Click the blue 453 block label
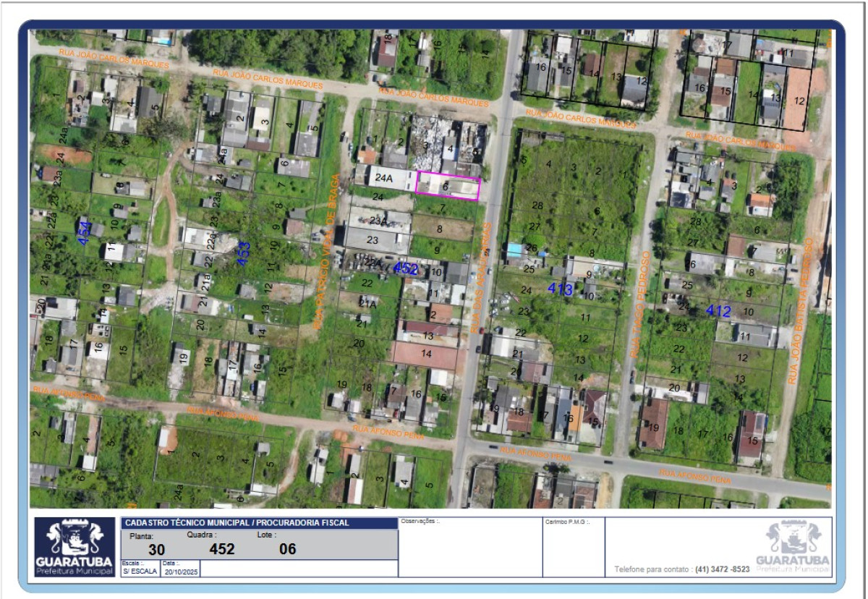 tap(244, 253)
